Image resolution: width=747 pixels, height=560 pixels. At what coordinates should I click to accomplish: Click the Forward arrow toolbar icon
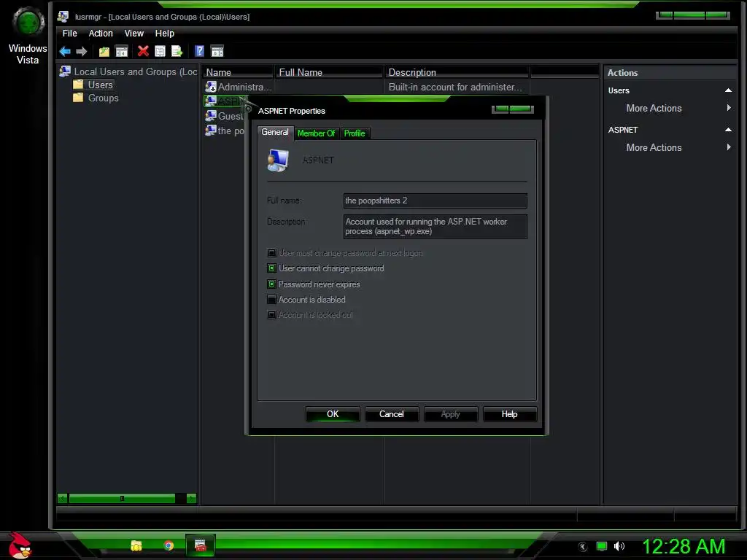(82, 52)
